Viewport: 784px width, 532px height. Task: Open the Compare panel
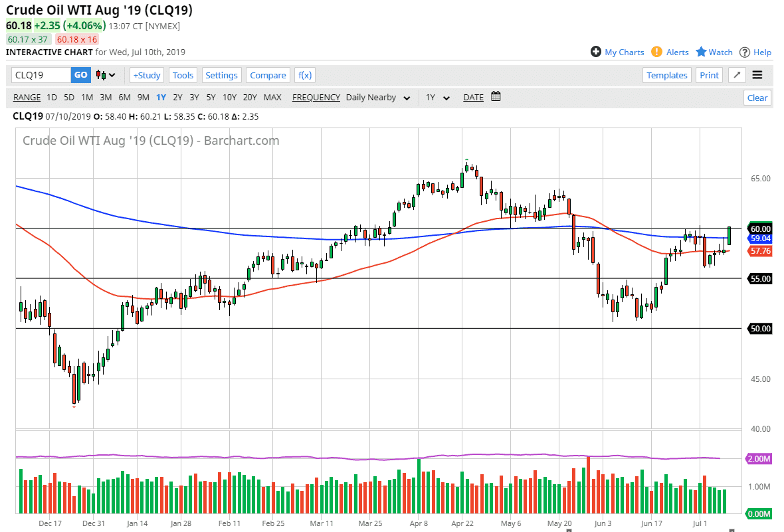(268, 75)
